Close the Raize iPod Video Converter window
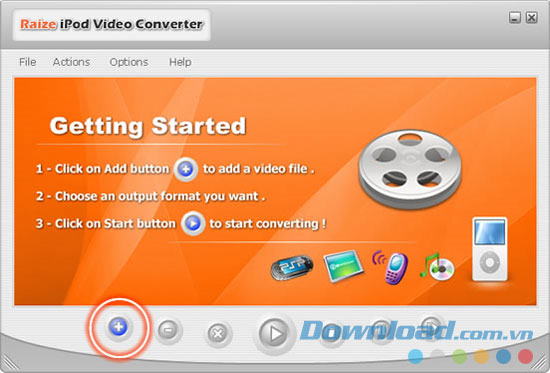This screenshot has width=550, height=373. (x=532, y=18)
